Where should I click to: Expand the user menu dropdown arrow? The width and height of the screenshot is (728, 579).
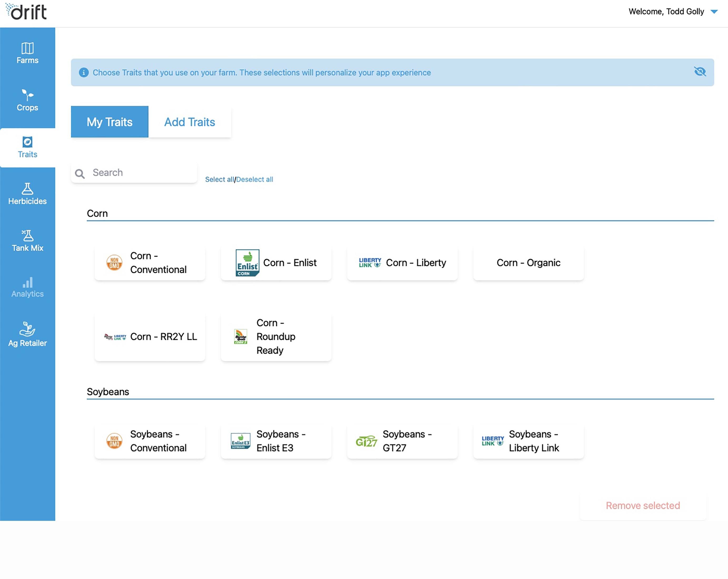[714, 12]
